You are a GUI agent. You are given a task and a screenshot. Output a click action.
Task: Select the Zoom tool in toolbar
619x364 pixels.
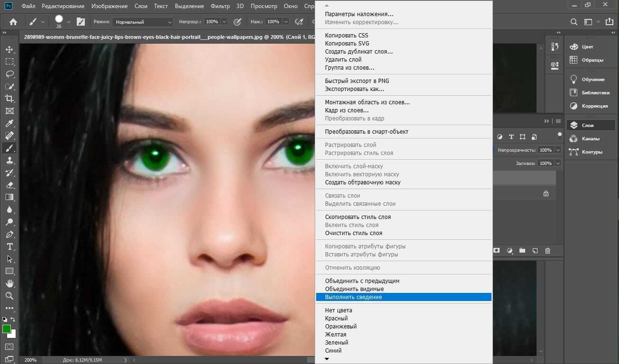pyautogui.click(x=9, y=296)
